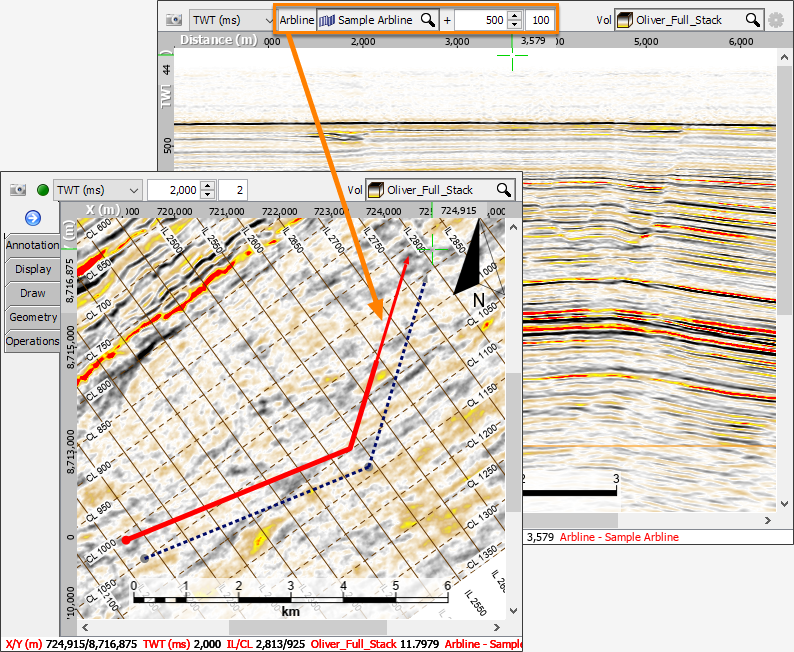Viewport: 794px width, 652px height.
Task: Click the blue arrow expand panel icon
Action: click(33, 218)
